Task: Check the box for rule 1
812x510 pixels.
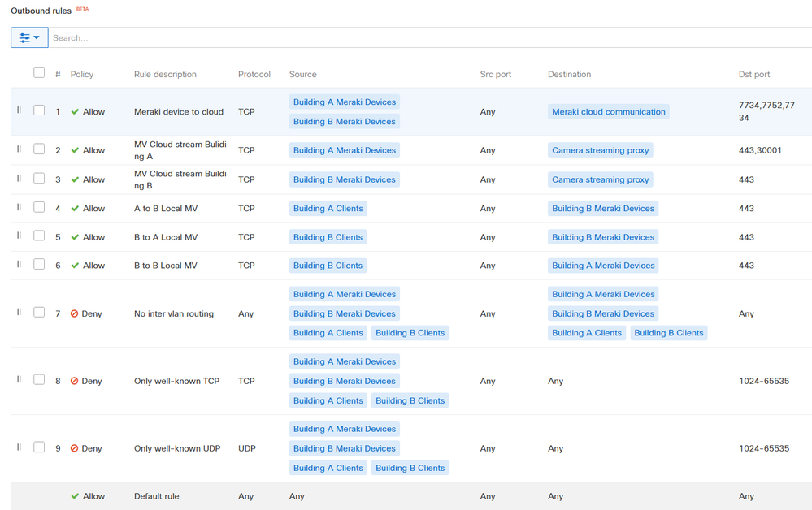Action: point(39,110)
